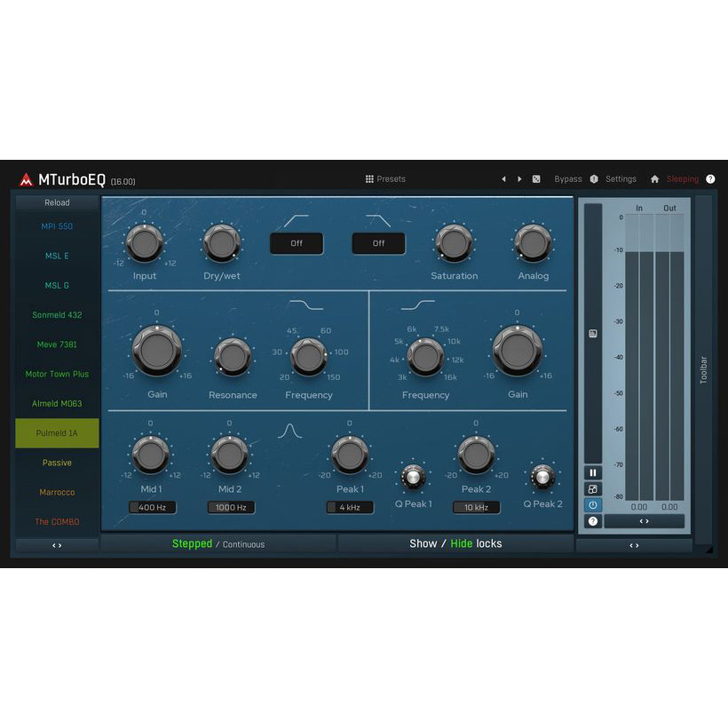Expand the vertical Toolbar panel
Viewport: 728px width, 728px height.
click(x=703, y=369)
